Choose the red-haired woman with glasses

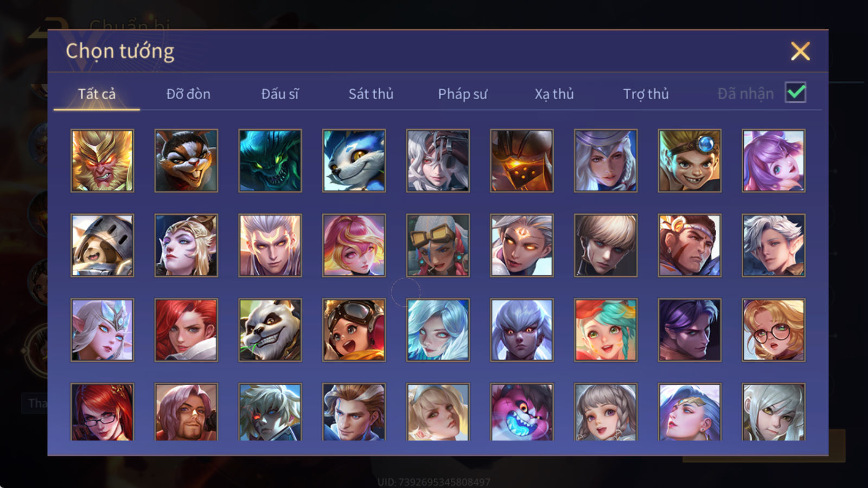click(102, 412)
